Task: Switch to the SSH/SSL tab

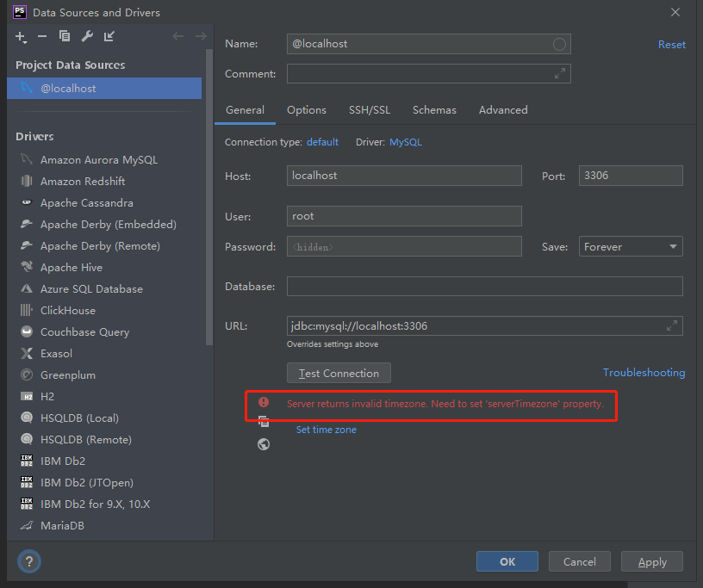Action: (x=369, y=110)
